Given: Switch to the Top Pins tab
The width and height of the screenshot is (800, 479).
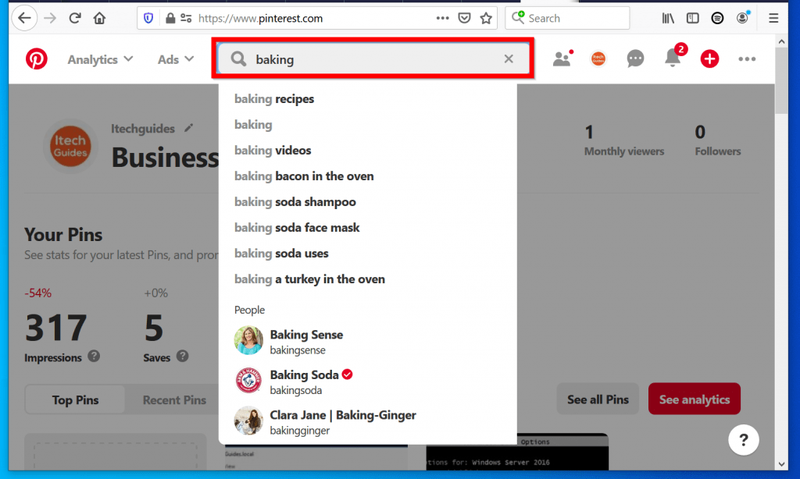Looking at the screenshot, I should (x=75, y=400).
